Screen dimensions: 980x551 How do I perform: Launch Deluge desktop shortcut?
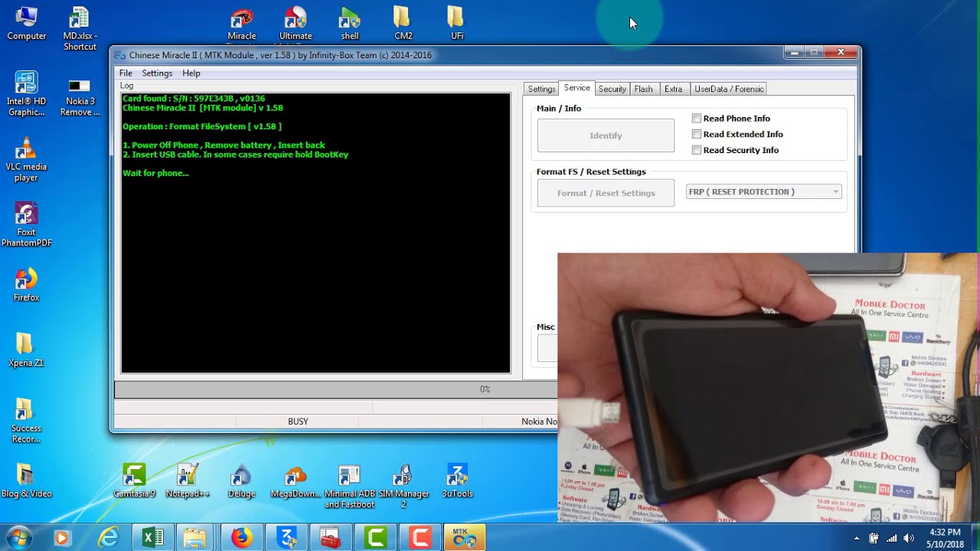click(242, 481)
